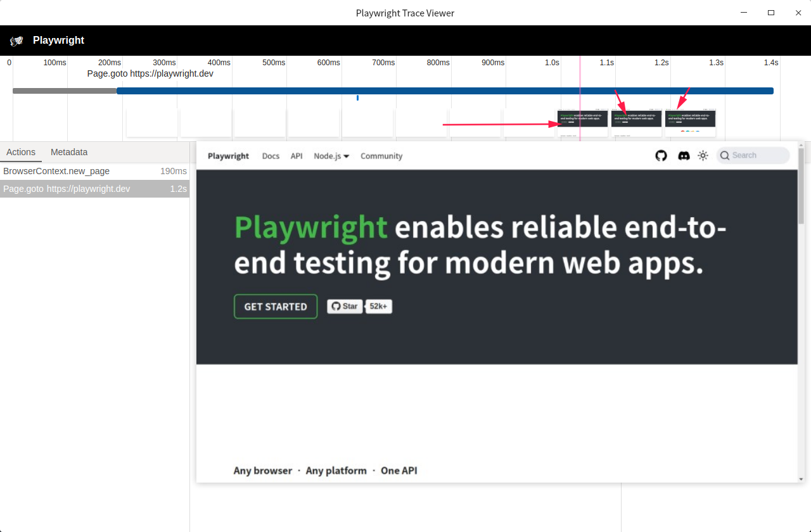
Task: Open the Discord server icon
Action: pyautogui.click(x=684, y=156)
